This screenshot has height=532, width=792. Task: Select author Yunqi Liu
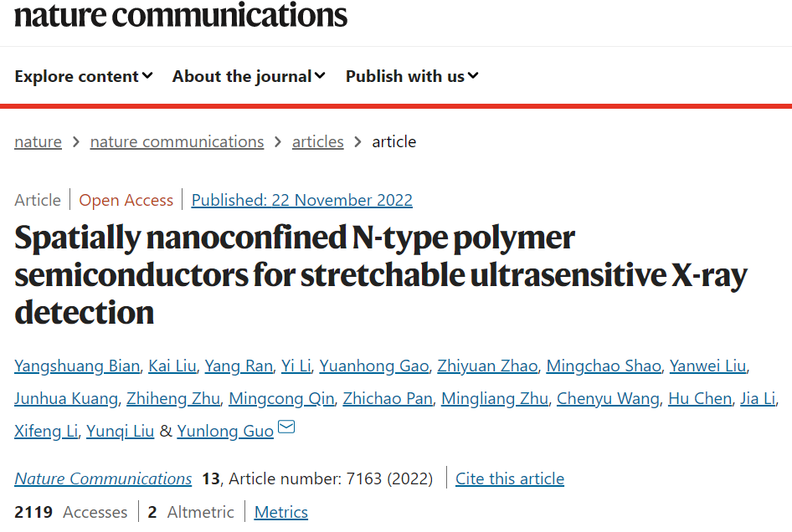pyautogui.click(x=121, y=432)
